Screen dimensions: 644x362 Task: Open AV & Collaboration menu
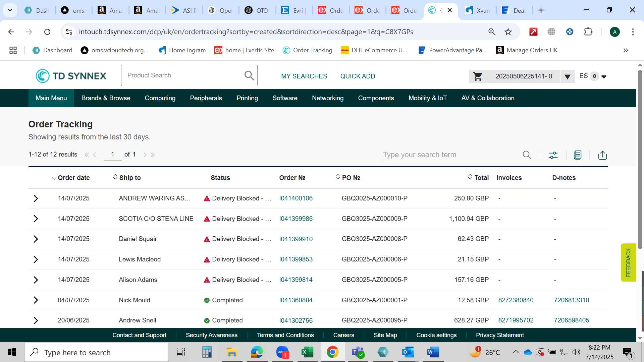(488, 98)
